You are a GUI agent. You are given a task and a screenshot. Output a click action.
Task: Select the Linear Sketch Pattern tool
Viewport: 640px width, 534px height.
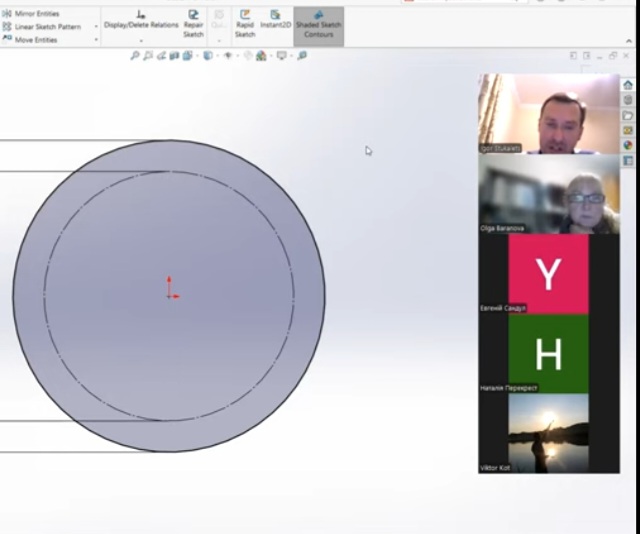click(46, 27)
